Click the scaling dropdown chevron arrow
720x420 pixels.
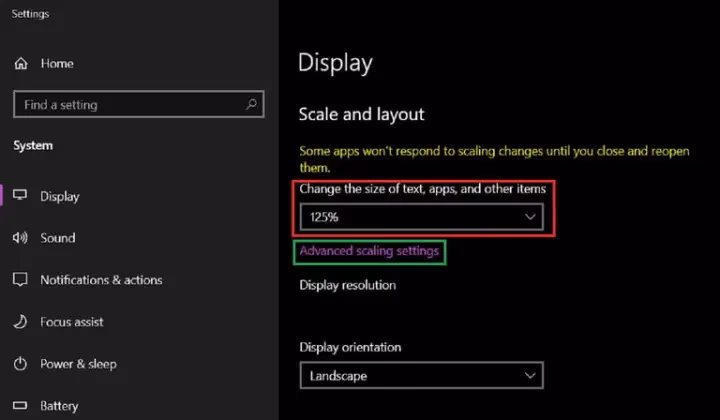click(x=530, y=217)
